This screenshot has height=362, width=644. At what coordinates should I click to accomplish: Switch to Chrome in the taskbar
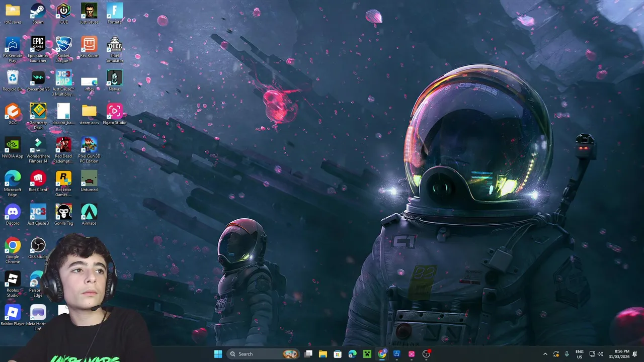tap(382, 354)
